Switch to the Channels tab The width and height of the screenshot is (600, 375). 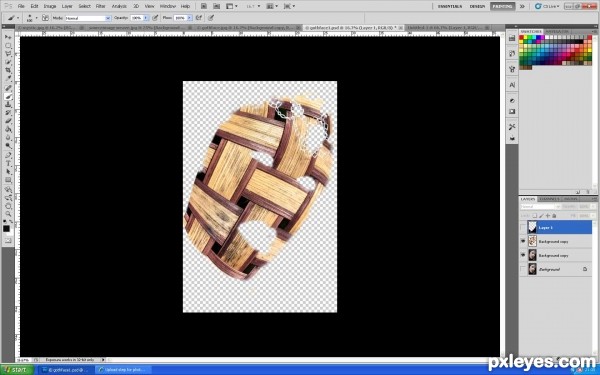pyautogui.click(x=549, y=199)
